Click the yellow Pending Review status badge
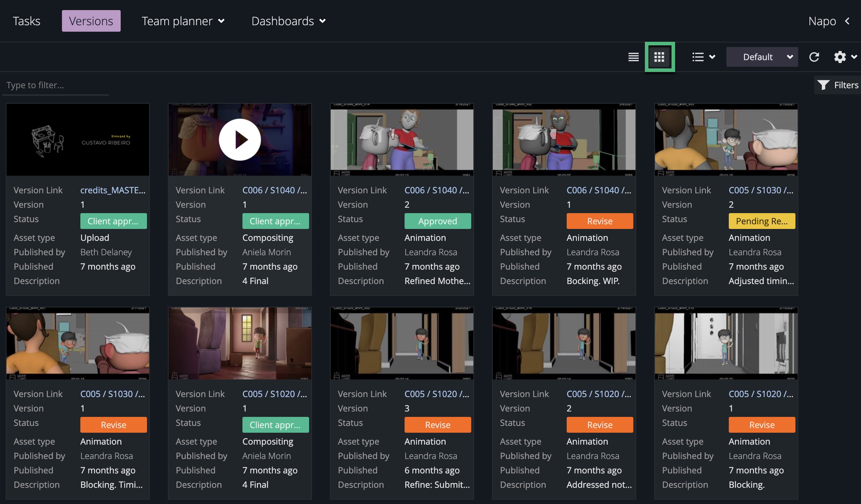The height and width of the screenshot is (504, 861). [762, 221]
